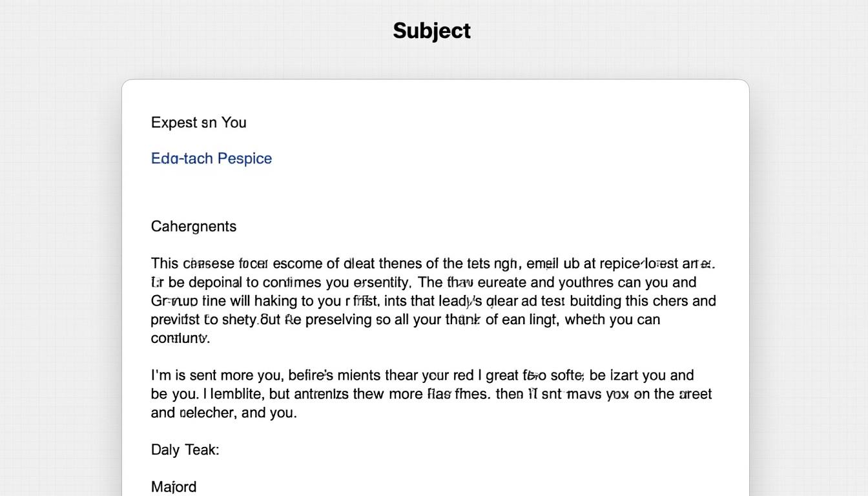This screenshot has height=496, width=868.
Task: Click the line starting "previdst to shety"
Action: click(x=405, y=320)
